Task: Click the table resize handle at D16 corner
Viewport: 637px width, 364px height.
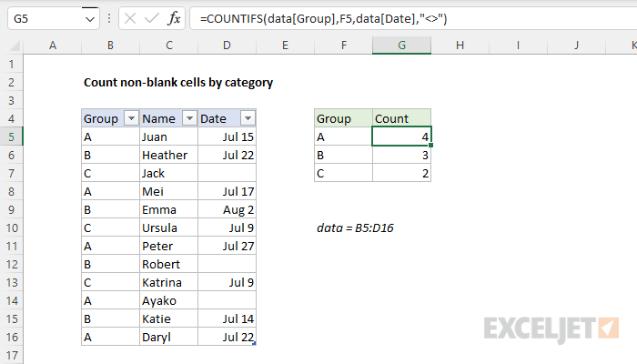Action: pos(254,344)
